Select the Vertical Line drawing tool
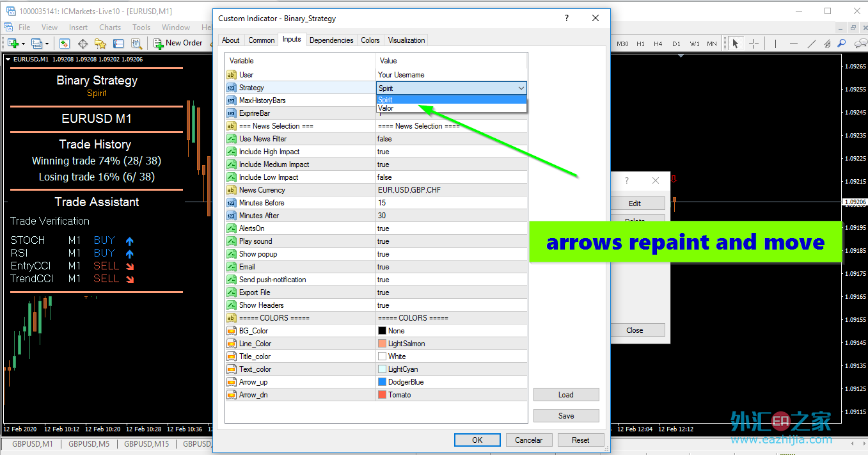The width and height of the screenshot is (868, 455). click(776, 44)
